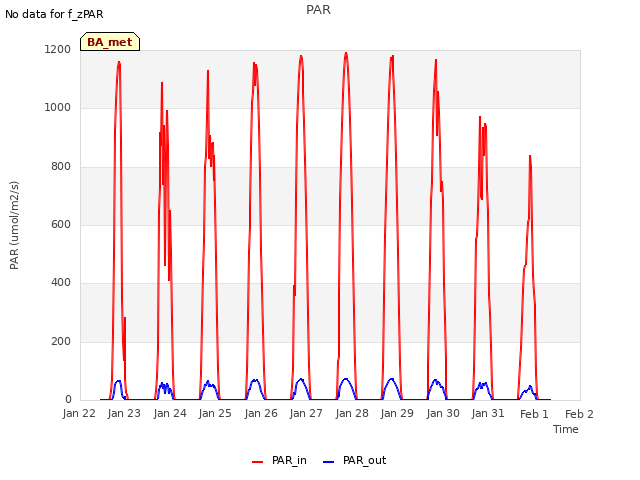Toggle the PAR_out legend entry
640x480 pixels.
[354, 460]
